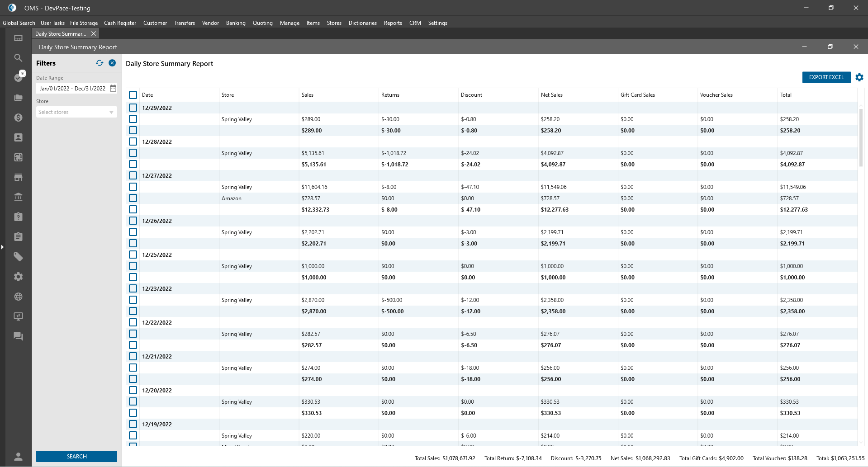Open the CRM menu

(415, 23)
